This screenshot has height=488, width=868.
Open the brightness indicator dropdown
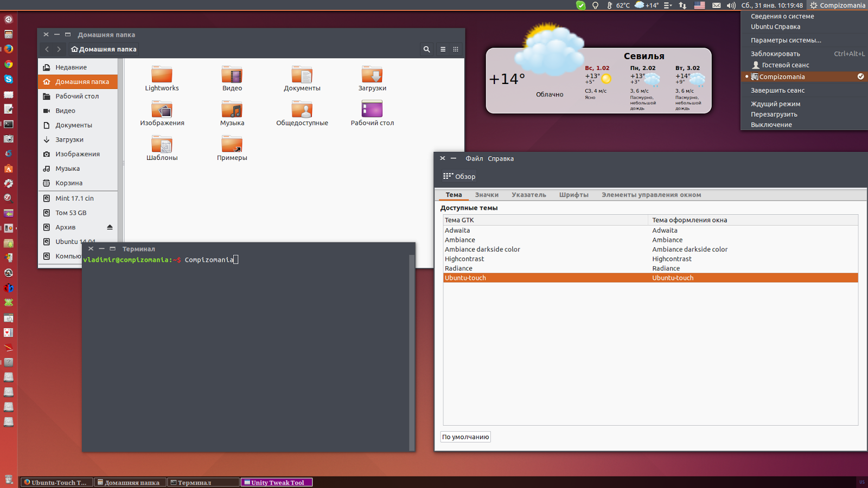tap(595, 5)
